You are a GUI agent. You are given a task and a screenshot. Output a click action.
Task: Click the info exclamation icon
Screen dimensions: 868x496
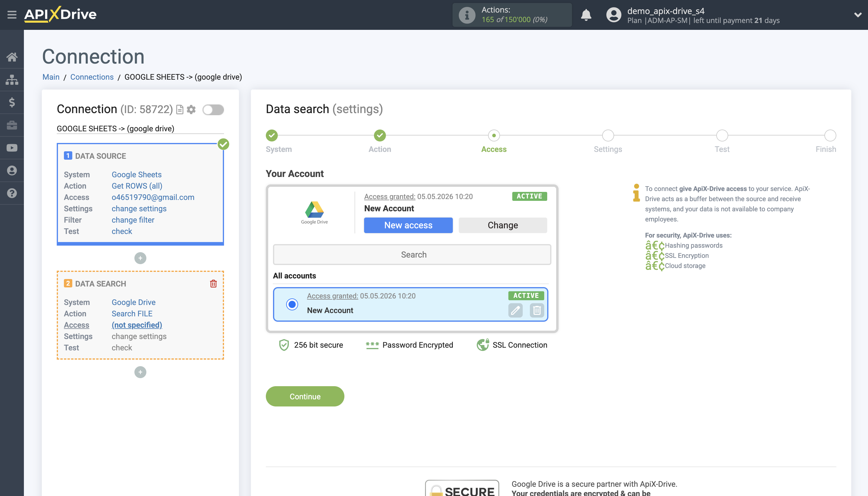(x=636, y=193)
